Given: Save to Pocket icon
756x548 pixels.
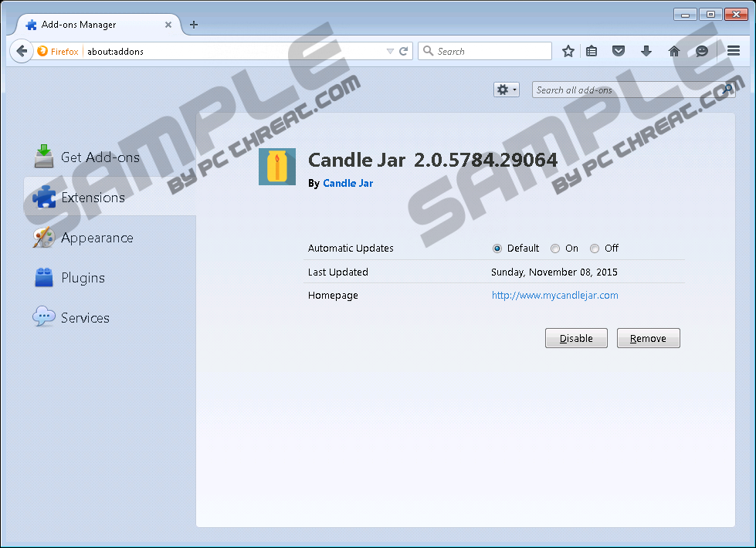Looking at the screenshot, I should click(x=619, y=51).
